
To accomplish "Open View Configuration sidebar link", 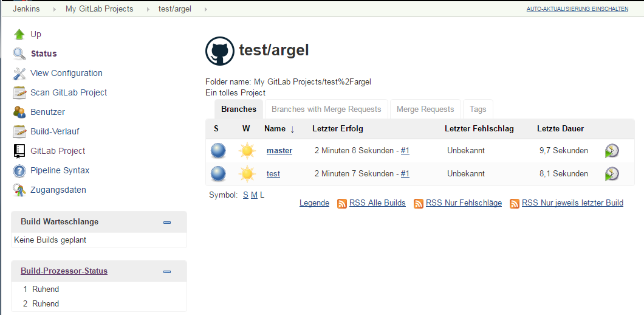I will (x=67, y=73).
